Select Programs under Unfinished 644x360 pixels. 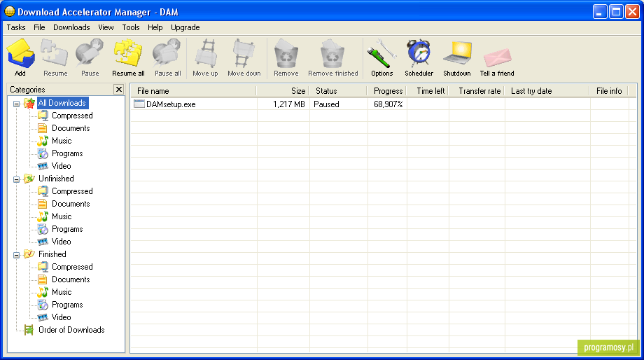tap(67, 229)
